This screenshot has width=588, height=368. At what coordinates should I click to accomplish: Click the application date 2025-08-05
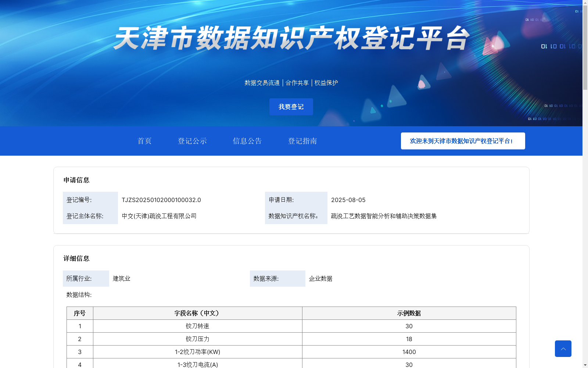(348, 200)
